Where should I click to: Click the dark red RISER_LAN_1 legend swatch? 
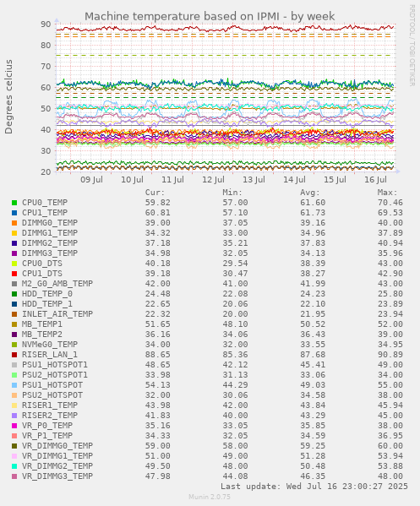point(14,355)
